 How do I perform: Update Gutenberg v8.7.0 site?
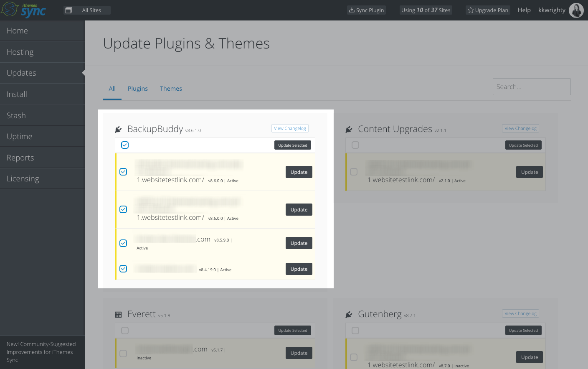point(530,357)
